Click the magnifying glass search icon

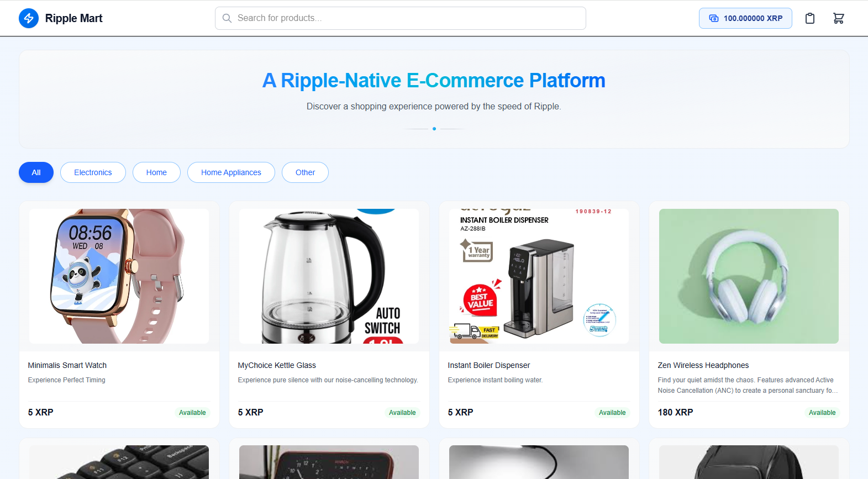(227, 18)
